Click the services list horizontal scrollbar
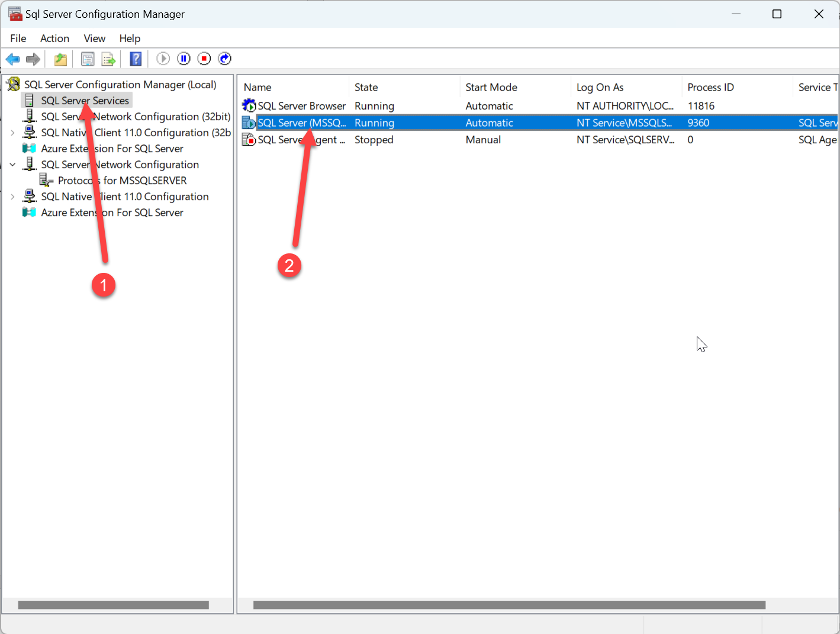This screenshot has height=634, width=840. (509, 605)
